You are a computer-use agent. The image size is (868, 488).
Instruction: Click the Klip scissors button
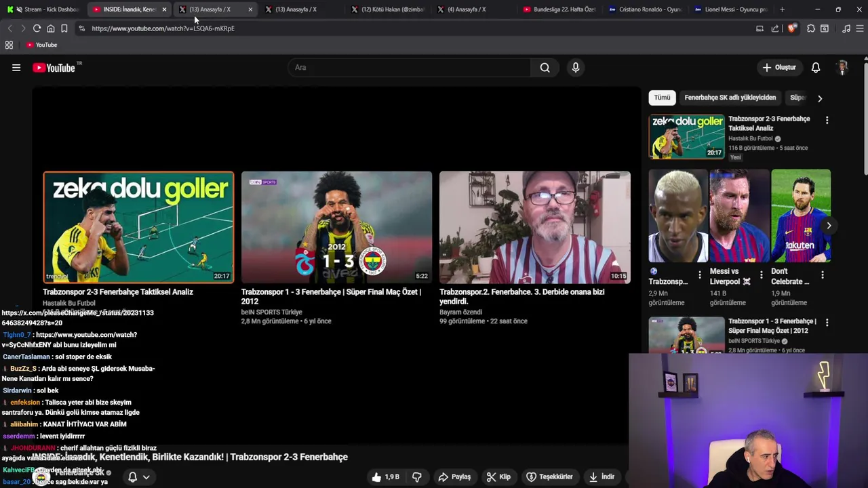498,477
